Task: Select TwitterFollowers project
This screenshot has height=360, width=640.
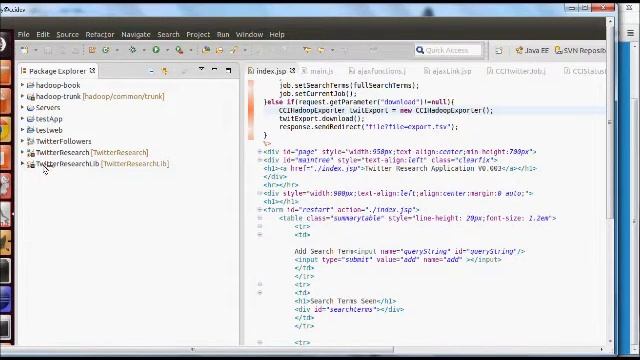Action: (63, 141)
